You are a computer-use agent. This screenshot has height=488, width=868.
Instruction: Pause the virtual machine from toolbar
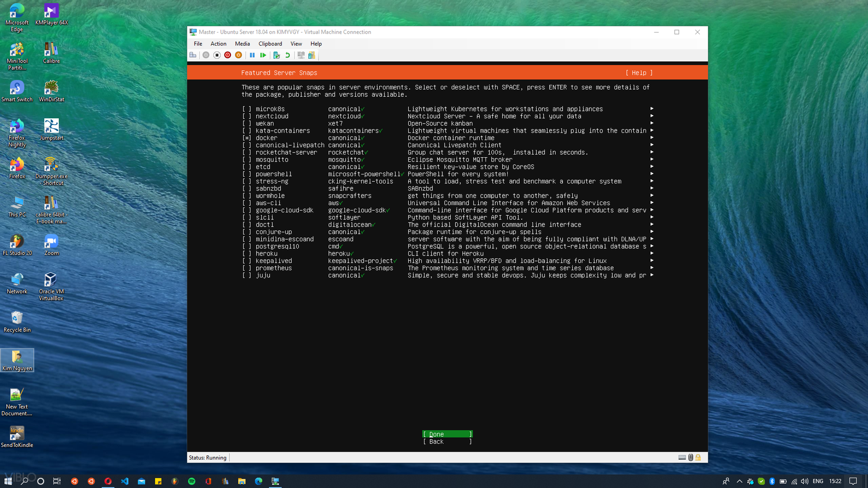[253, 55]
